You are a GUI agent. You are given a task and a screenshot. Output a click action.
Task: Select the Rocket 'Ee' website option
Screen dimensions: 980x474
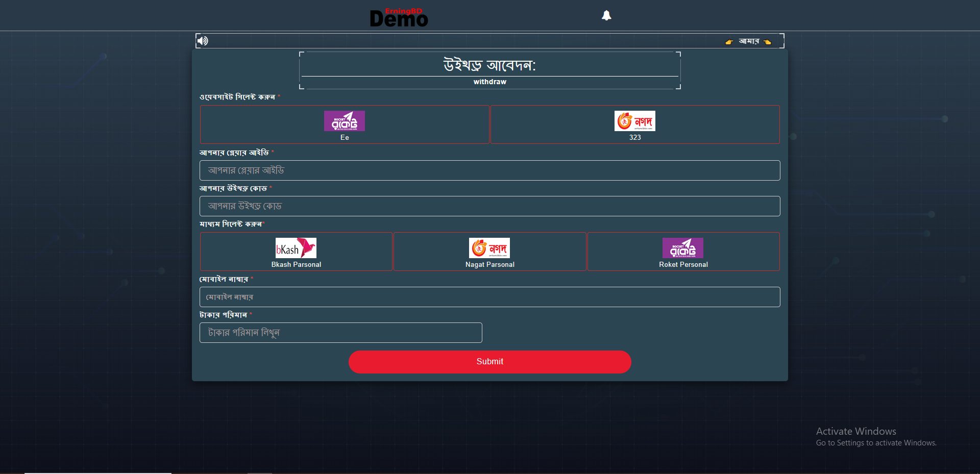345,124
